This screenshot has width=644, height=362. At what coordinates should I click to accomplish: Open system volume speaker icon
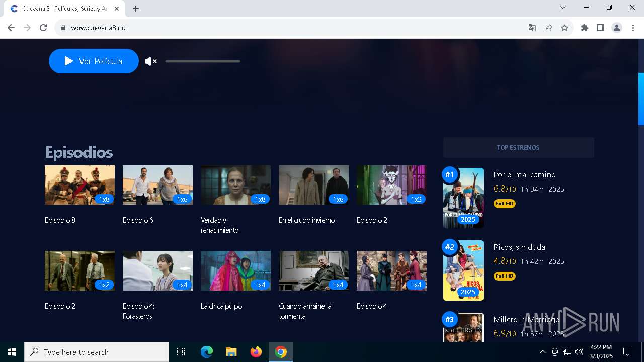pos(579,352)
